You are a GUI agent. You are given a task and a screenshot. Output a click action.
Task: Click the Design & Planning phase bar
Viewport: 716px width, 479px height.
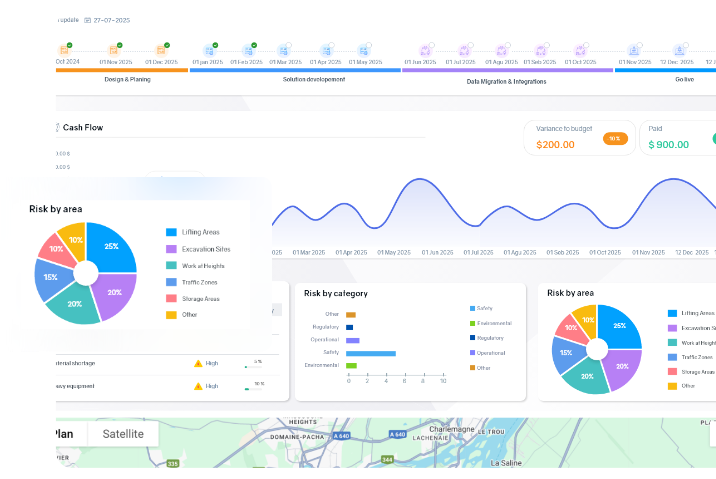pyautogui.click(x=126, y=70)
